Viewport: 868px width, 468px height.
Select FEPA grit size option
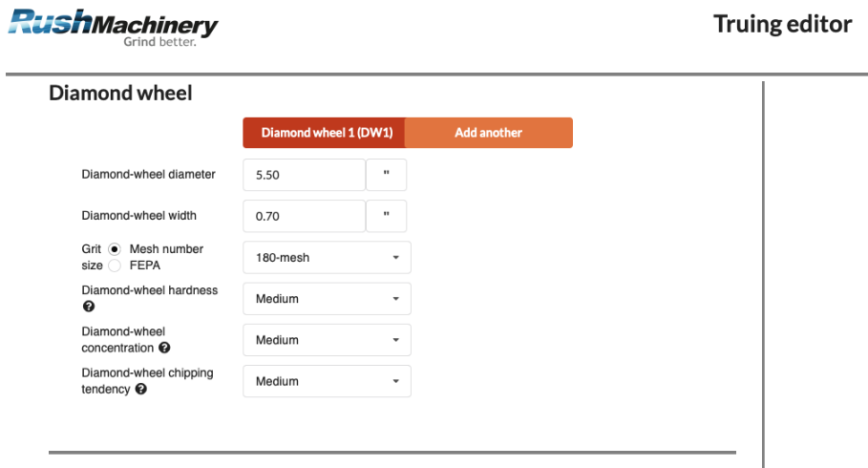pyautogui.click(x=115, y=266)
